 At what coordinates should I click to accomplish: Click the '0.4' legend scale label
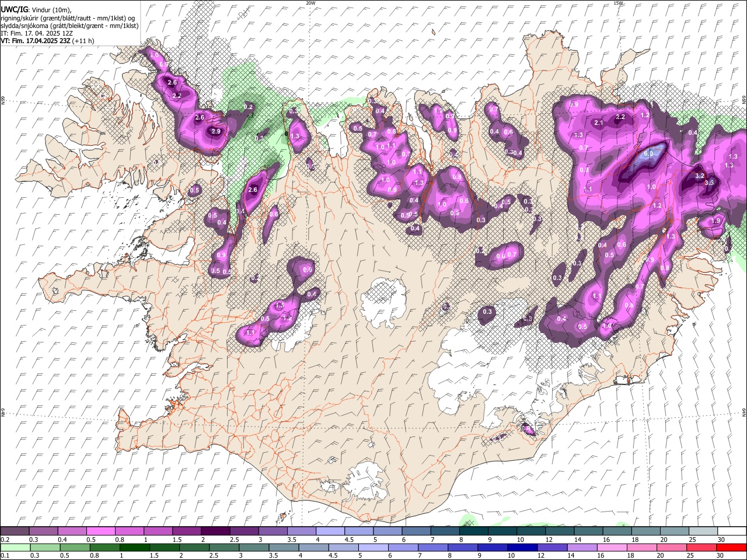(62, 540)
